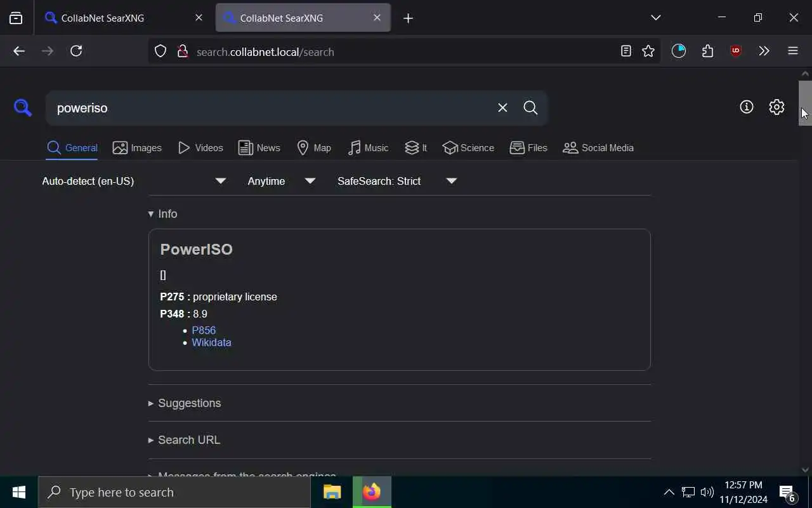The width and height of the screenshot is (812, 508).
Task: Toggle Reader View icon
Action: tap(626, 51)
